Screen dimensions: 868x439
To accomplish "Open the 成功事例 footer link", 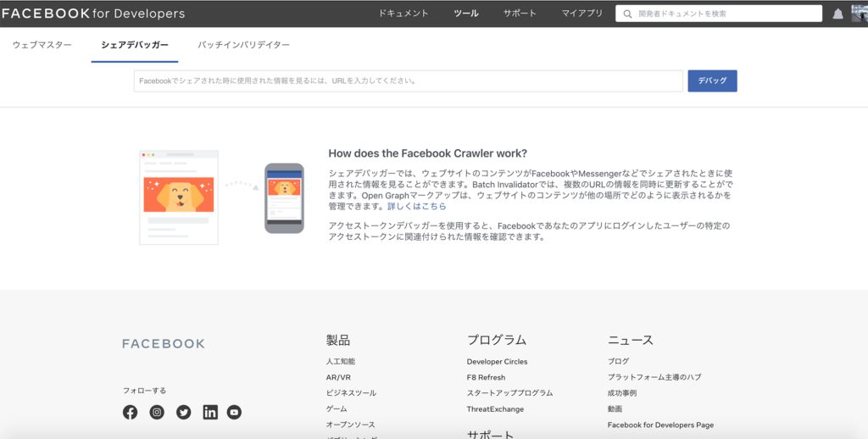I will pyautogui.click(x=621, y=393).
